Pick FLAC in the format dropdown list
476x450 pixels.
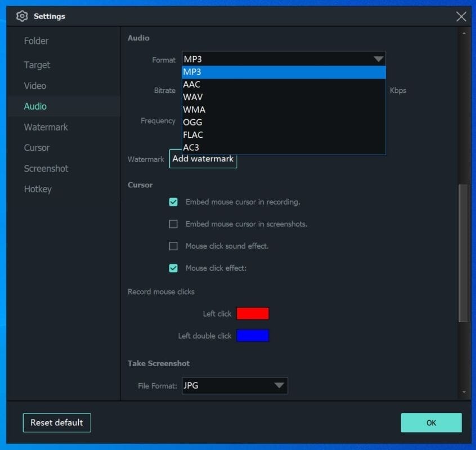tap(193, 135)
